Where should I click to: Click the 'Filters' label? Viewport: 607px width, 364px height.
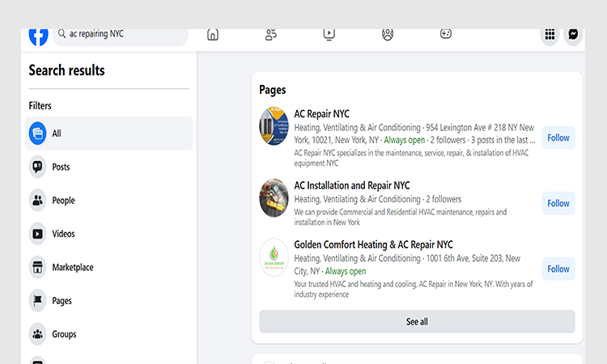click(x=40, y=106)
